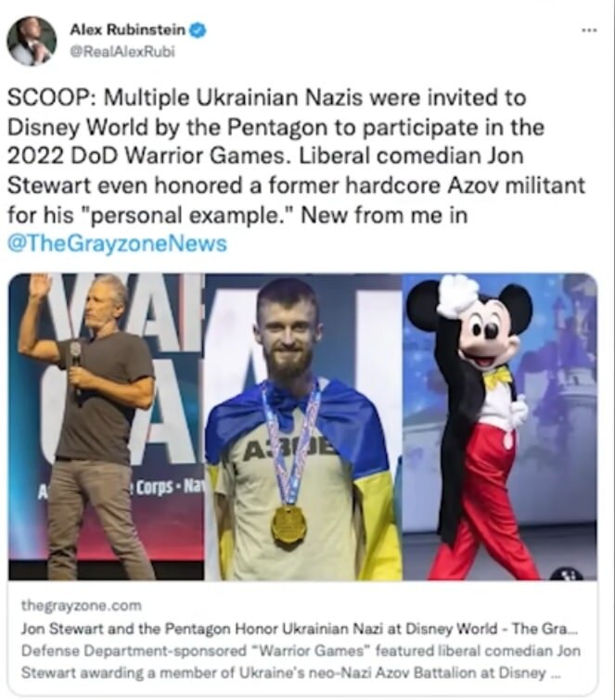Follow the @TheGrayzoneNews mention link

click(x=118, y=244)
